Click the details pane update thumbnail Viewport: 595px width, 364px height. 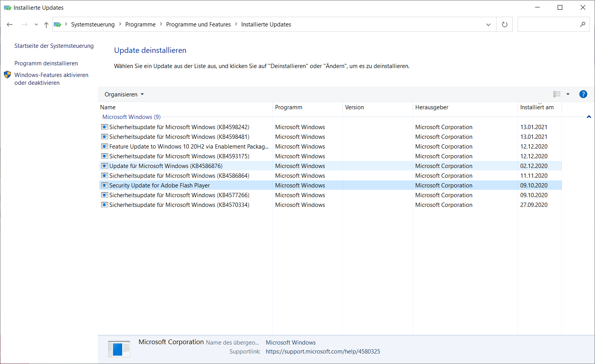(119, 349)
